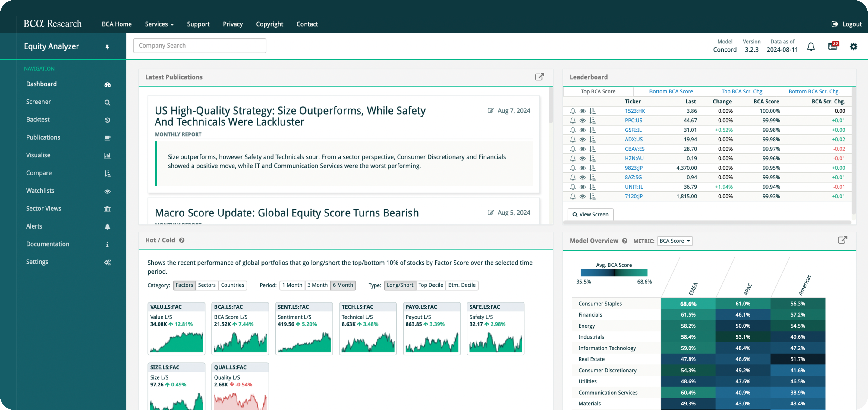868x410 pixels.
Task: Click Hot / Cold help question icon
Action: pos(182,240)
